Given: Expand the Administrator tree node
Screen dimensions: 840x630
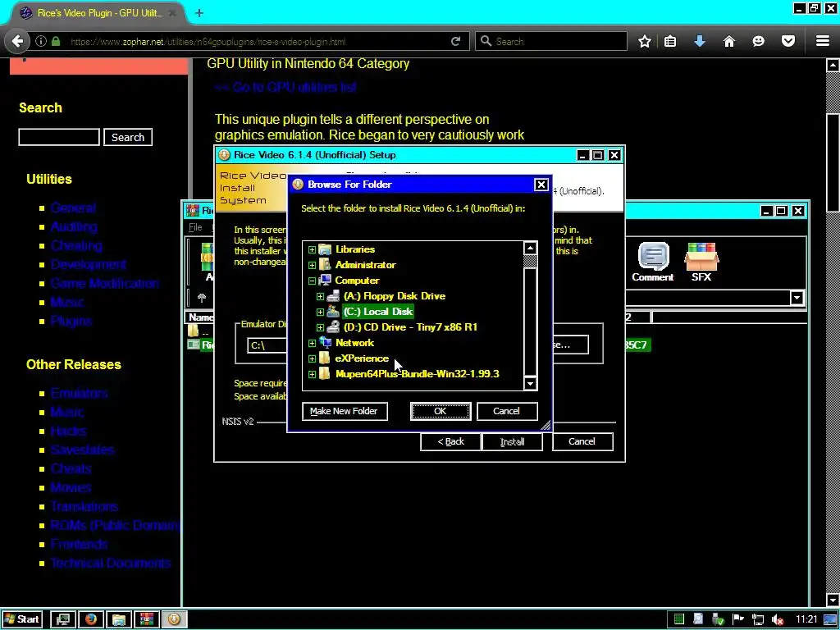Looking at the screenshot, I should (312, 265).
